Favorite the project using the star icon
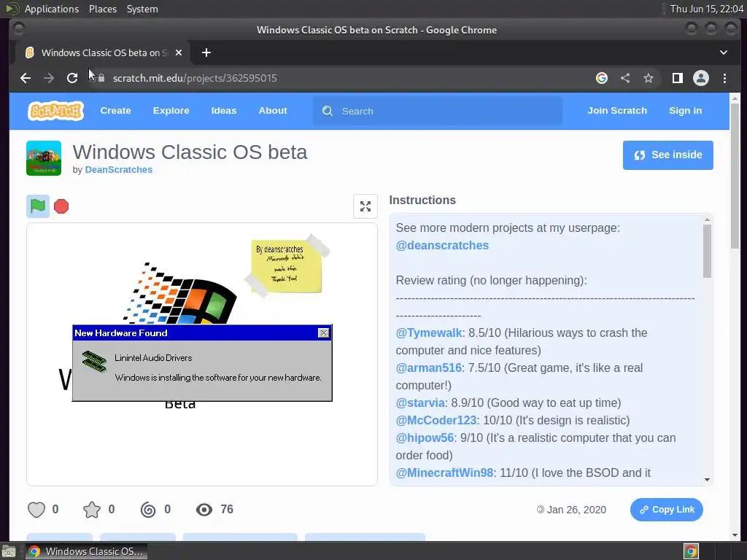747x560 pixels. tap(92, 510)
